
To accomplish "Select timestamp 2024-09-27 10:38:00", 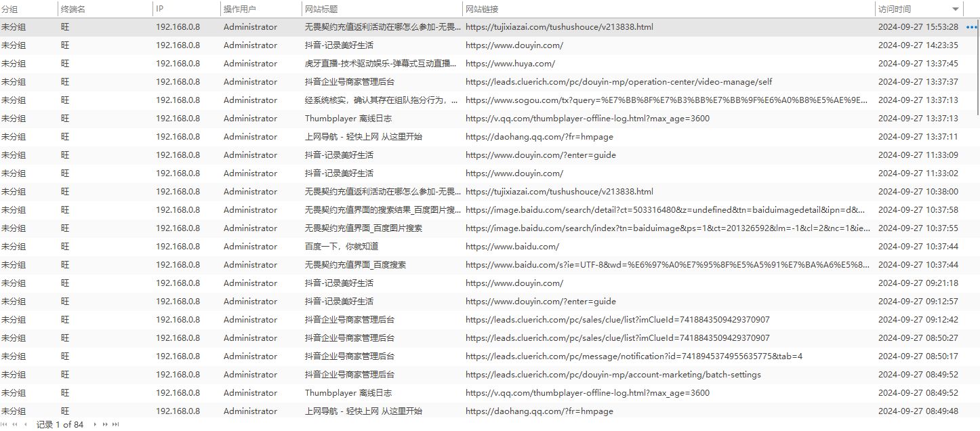I will point(918,192).
